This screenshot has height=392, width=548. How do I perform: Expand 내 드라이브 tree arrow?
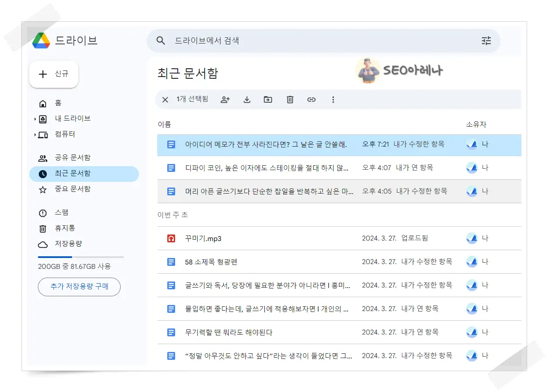click(x=35, y=119)
